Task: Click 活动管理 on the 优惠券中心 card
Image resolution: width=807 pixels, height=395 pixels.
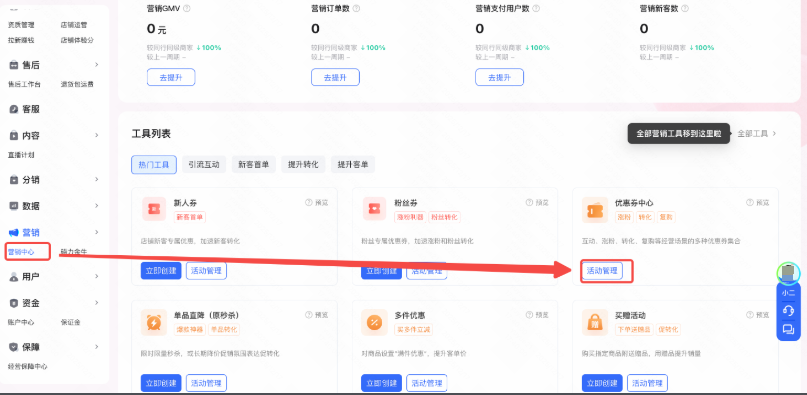Action: (602, 271)
